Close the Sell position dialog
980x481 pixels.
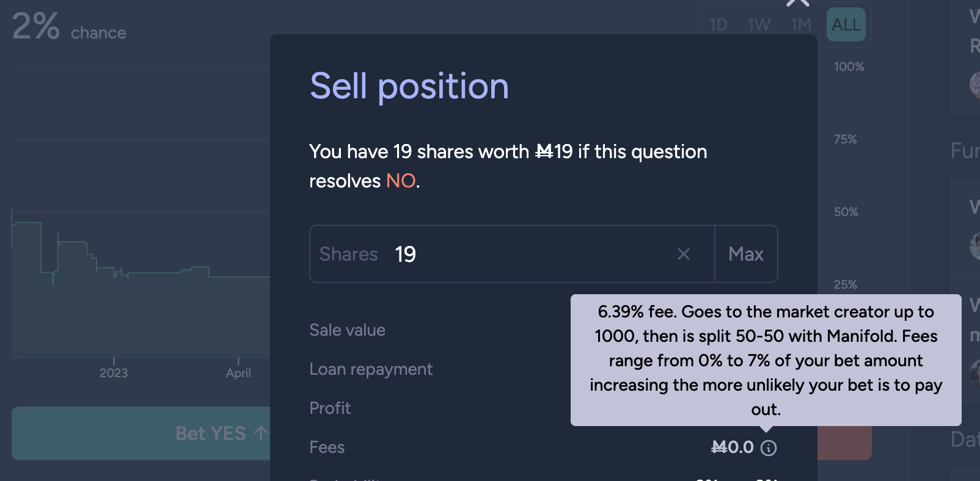click(x=797, y=2)
